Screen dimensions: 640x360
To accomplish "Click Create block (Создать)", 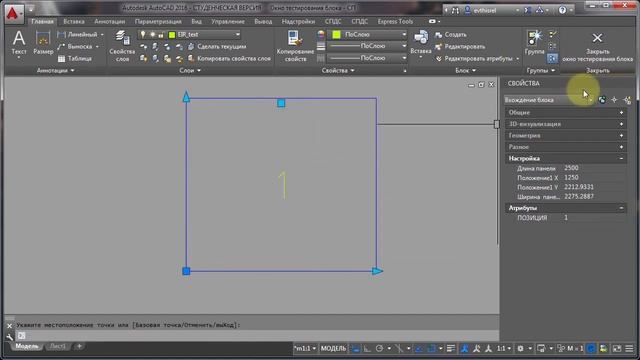I will click(x=451, y=35).
